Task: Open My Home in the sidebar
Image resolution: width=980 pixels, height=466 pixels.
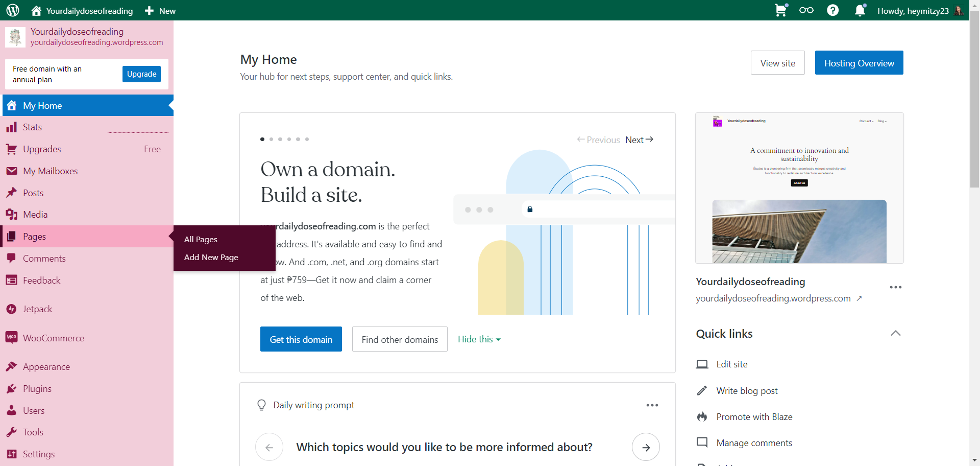Action: point(88,105)
